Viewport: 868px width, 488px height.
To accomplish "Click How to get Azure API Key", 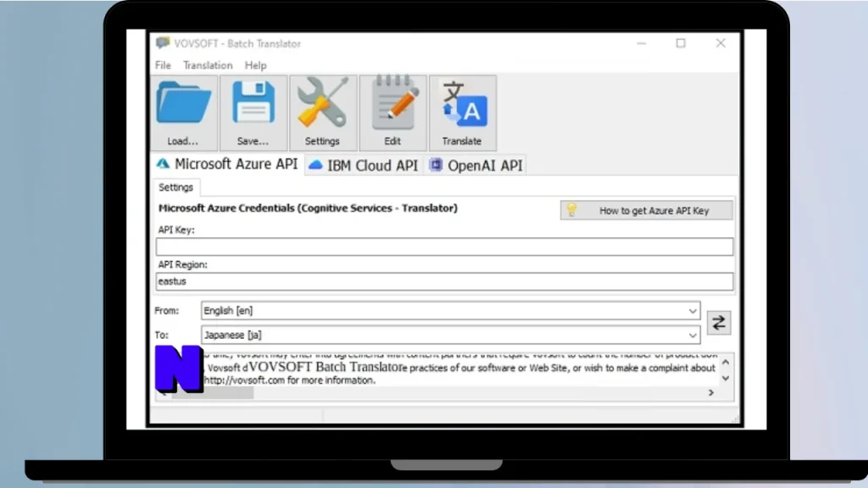I will click(646, 210).
